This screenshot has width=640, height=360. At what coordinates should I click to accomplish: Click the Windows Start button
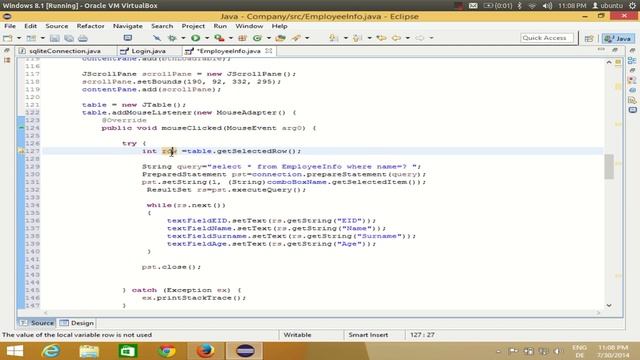coord(15,351)
